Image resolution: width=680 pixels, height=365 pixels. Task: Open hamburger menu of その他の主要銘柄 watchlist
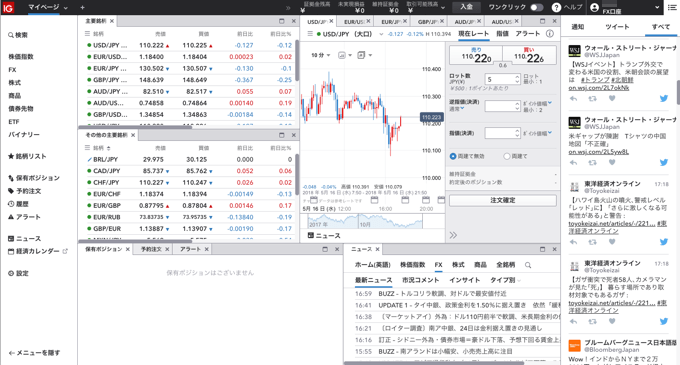[x=87, y=148]
